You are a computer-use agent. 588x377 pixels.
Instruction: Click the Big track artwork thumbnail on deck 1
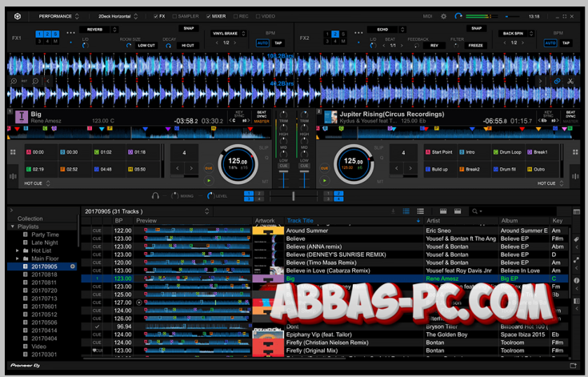(22, 117)
